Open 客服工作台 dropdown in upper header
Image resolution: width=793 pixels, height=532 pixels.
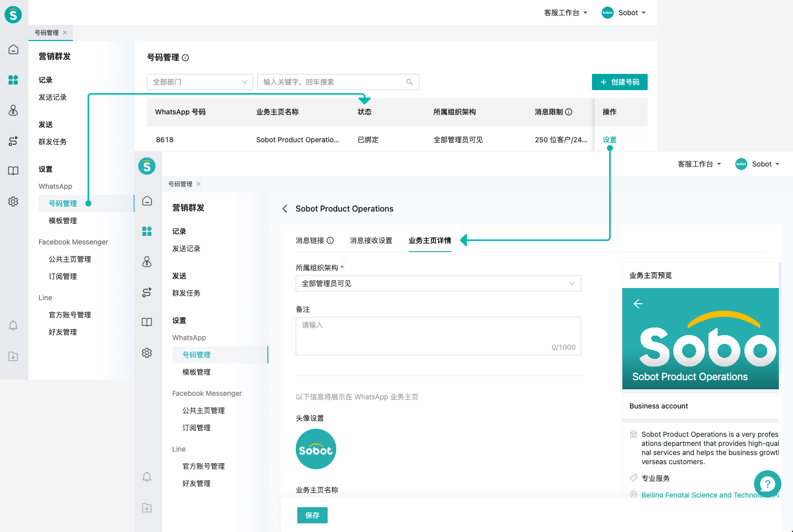[566, 13]
